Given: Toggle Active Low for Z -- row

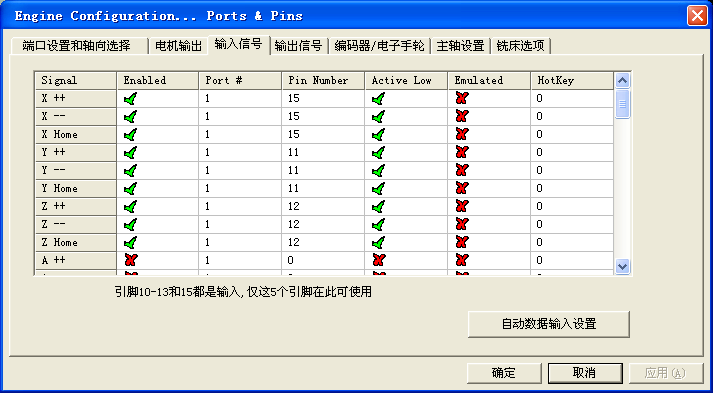Looking at the screenshot, I should [x=378, y=224].
